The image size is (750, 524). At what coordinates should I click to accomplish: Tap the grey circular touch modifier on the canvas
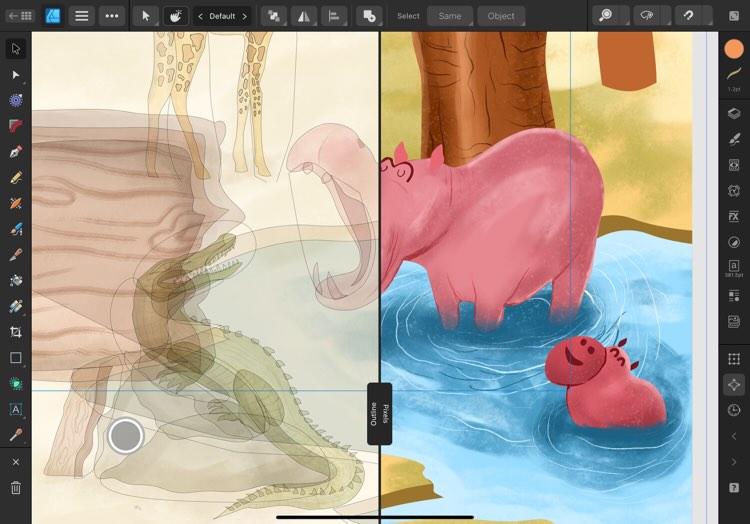[x=125, y=436]
